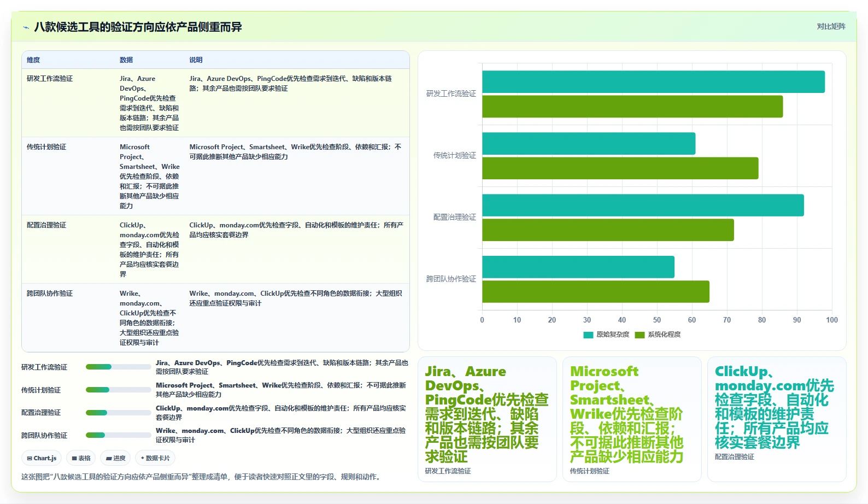Click the 研发工作流验证 label beside progress bar

[x=44, y=367]
